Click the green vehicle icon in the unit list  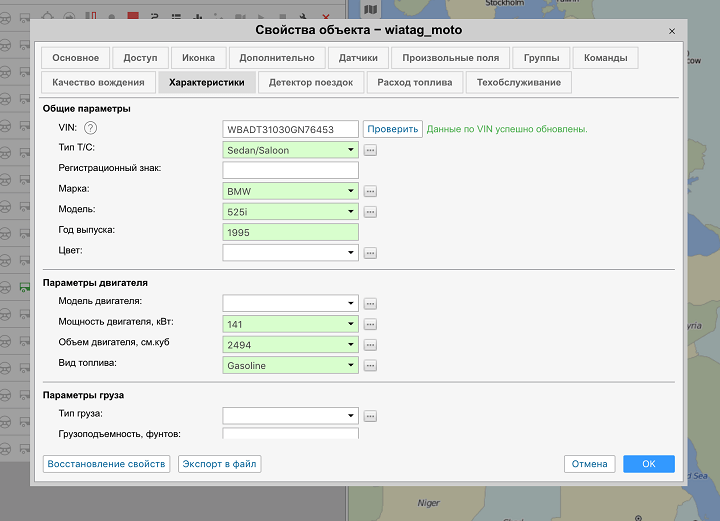click(x=24, y=288)
